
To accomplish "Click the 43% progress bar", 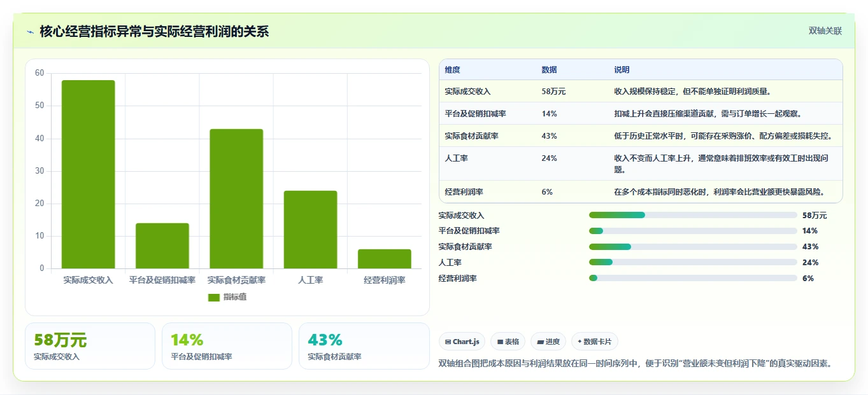I will tap(693, 247).
